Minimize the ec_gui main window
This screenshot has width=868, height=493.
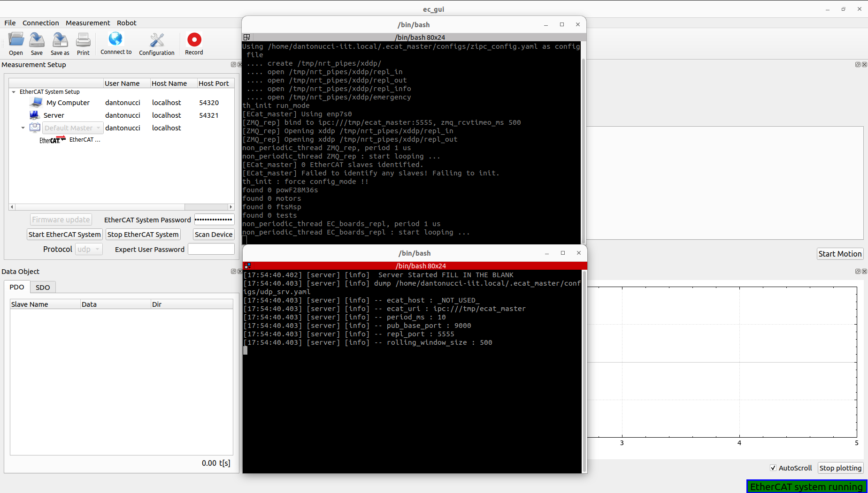pos(828,9)
